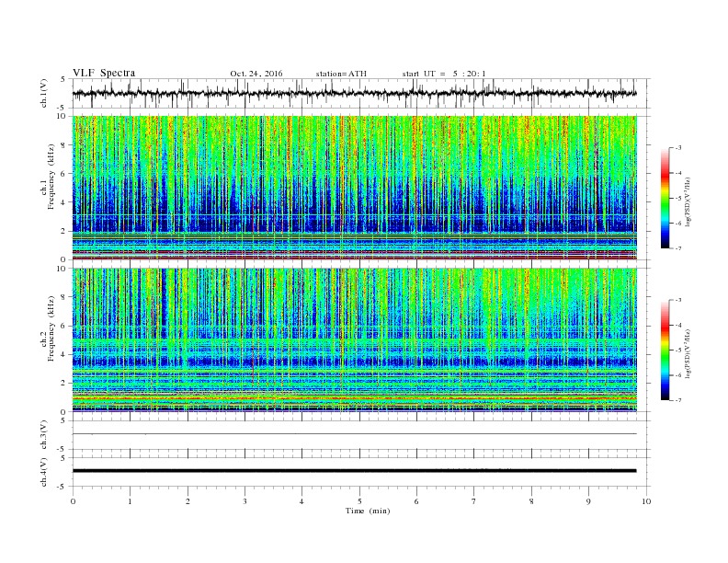Click the "4" tick on the time axis
728x563 pixels.
(301, 501)
